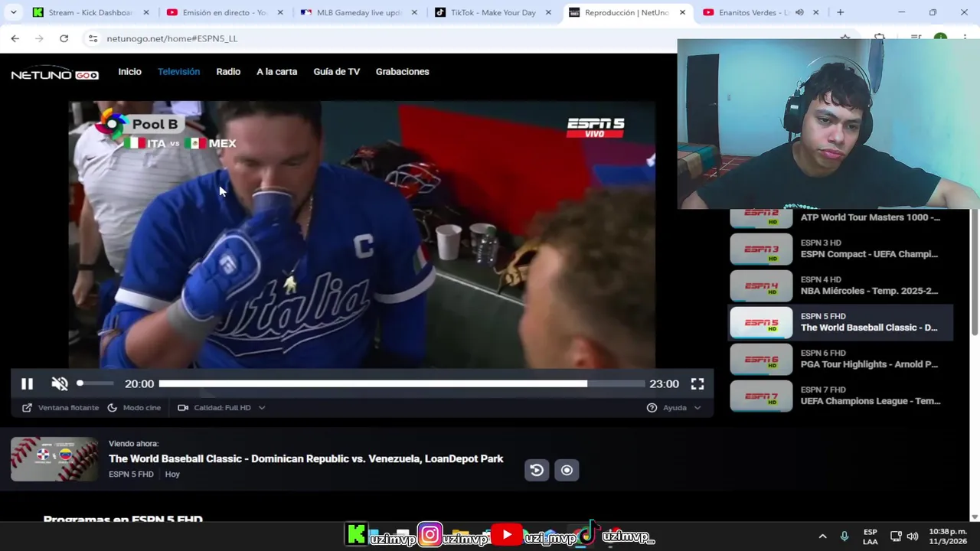The width and height of the screenshot is (980, 551).
Task: Select the ATP World Tour Masters 1000 channel
Action: (x=841, y=218)
